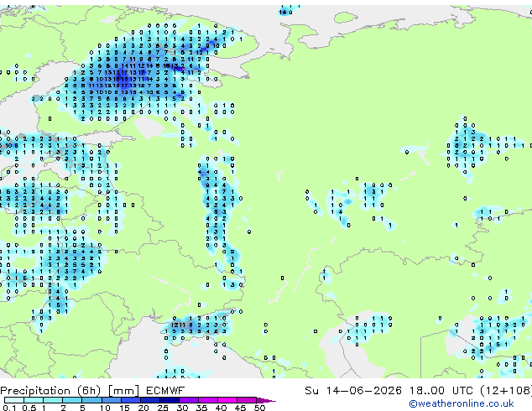532x411 pixels.
Task: Pick the 10–15 mm legend color box
Action: click(111, 400)
